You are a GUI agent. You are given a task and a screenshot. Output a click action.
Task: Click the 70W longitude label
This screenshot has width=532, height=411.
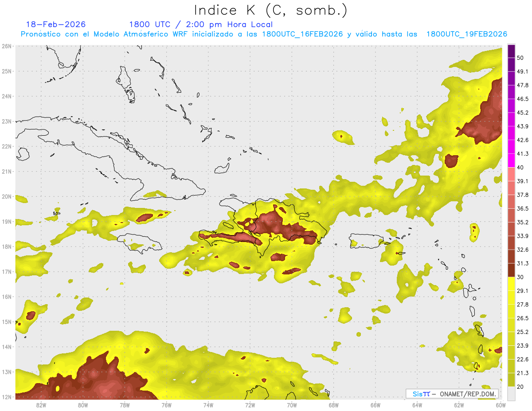tap(292, 405)
